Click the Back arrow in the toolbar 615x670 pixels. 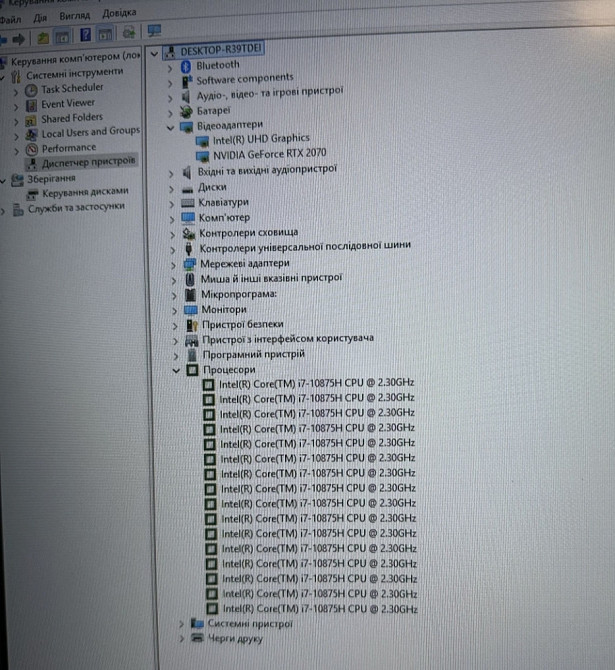pyautogui.click(x=5, y=38)
